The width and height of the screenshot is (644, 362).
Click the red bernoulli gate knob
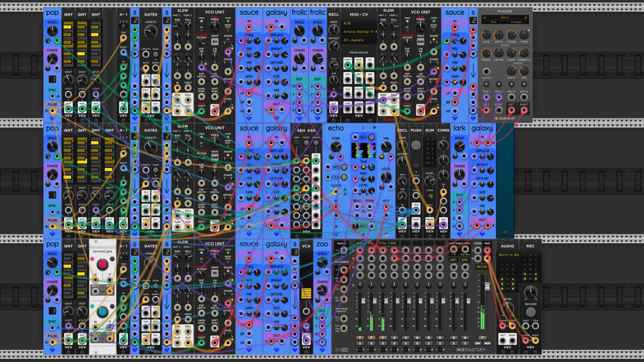pos(102,264)
